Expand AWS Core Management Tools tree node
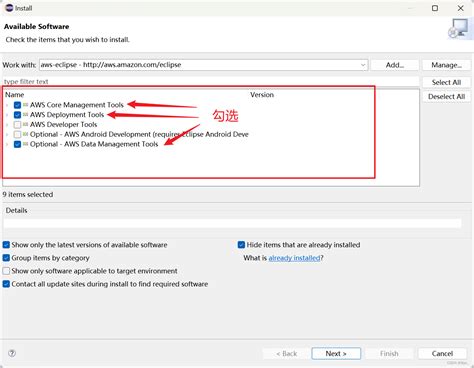The width and height of the screenshot is (474, 368). tap(7, 105)
